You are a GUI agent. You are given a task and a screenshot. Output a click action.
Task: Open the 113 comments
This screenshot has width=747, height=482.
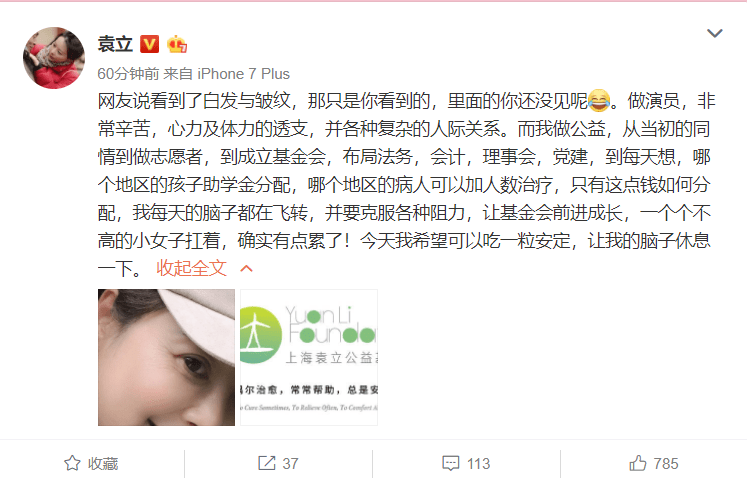(x=466, y=463)
